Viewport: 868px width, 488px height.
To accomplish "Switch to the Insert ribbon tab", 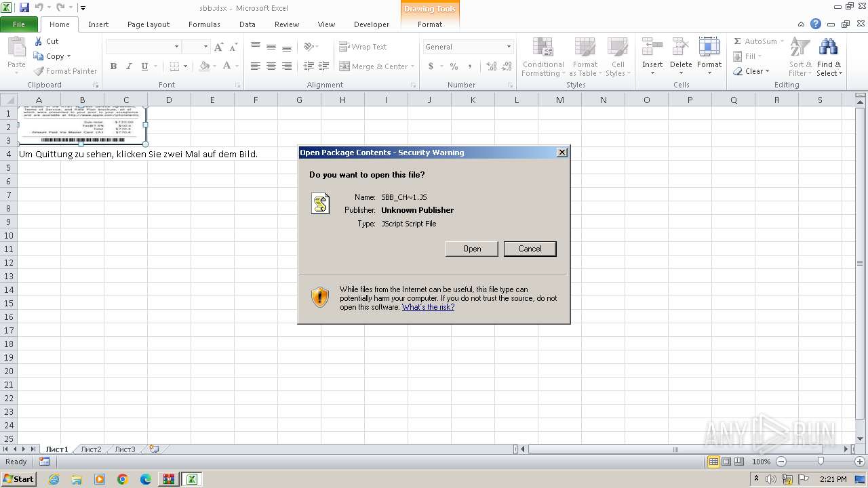I will click(98, 24).
